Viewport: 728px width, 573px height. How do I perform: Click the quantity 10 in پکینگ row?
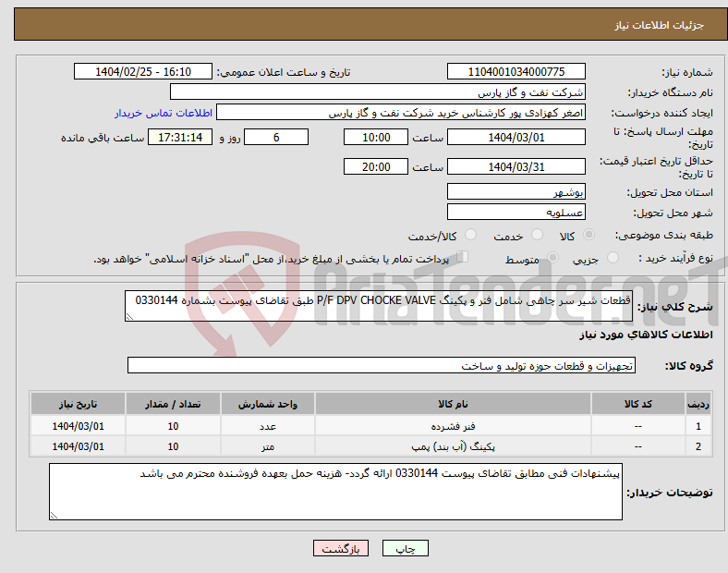pos(173,446)
